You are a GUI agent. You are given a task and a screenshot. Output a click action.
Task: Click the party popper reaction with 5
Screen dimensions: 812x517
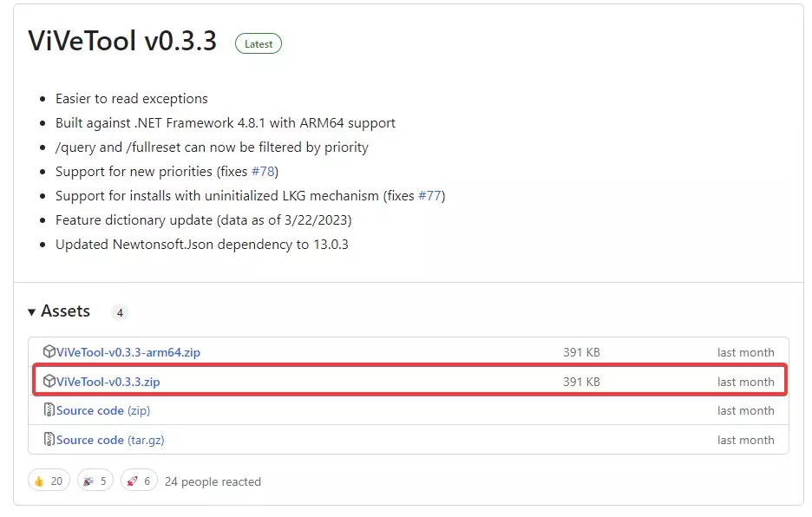click(95, 481)
